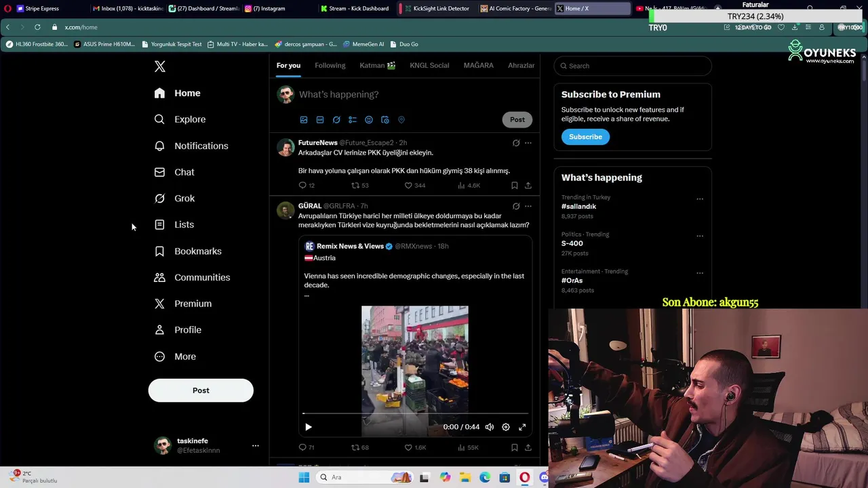Click the X logo in sidebar
Screen dimensions: 868x488
(159, 66)
